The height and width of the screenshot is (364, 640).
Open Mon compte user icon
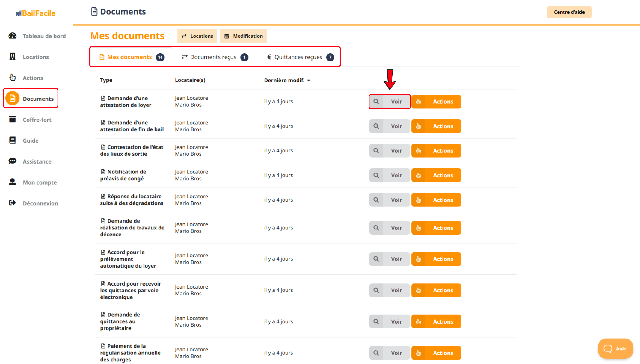(x=12, y=182)
